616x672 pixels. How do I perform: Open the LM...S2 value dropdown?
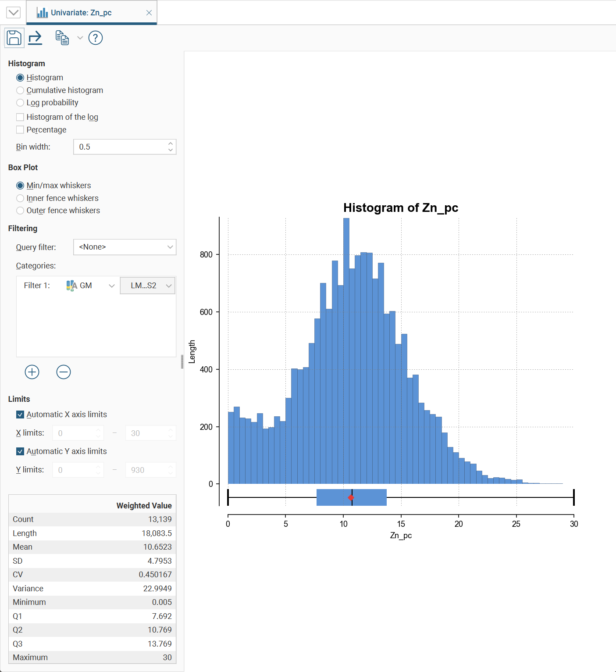(148, 286)
